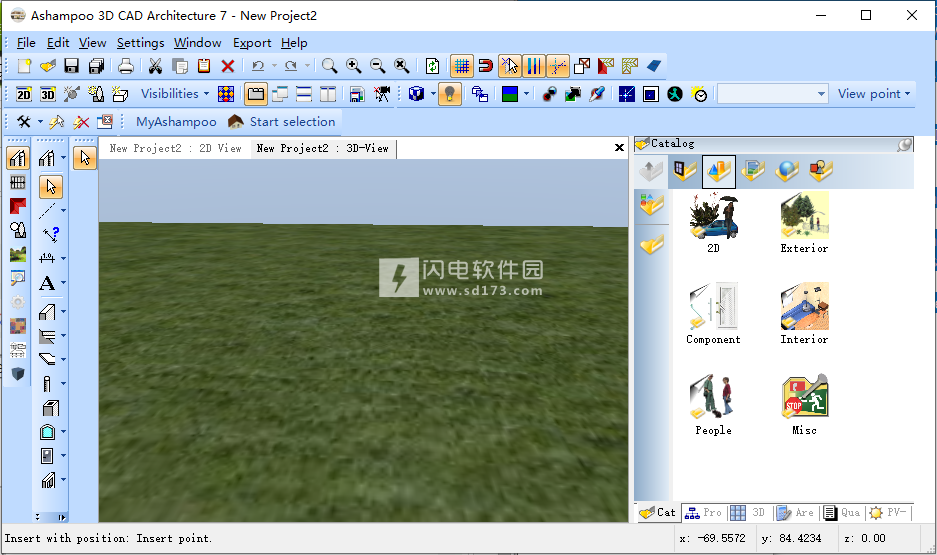The image size is (937, 555).
Task: Click the Start selection button
Action: tap(282, 122)
